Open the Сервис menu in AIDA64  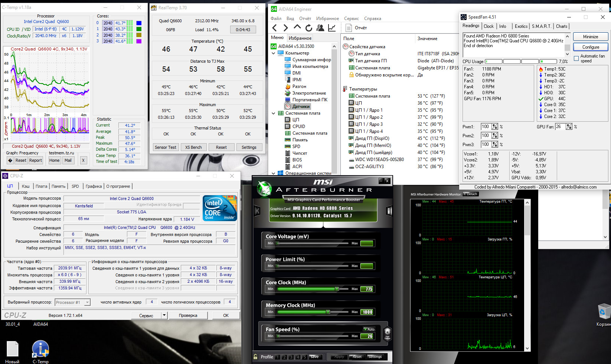coord(351,19)
